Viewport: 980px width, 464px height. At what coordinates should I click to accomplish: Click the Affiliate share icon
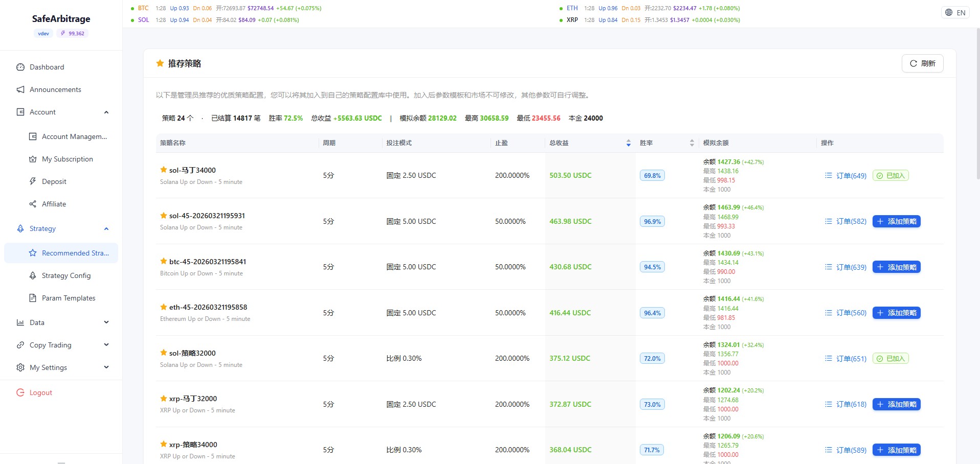(x=33, y=204)
